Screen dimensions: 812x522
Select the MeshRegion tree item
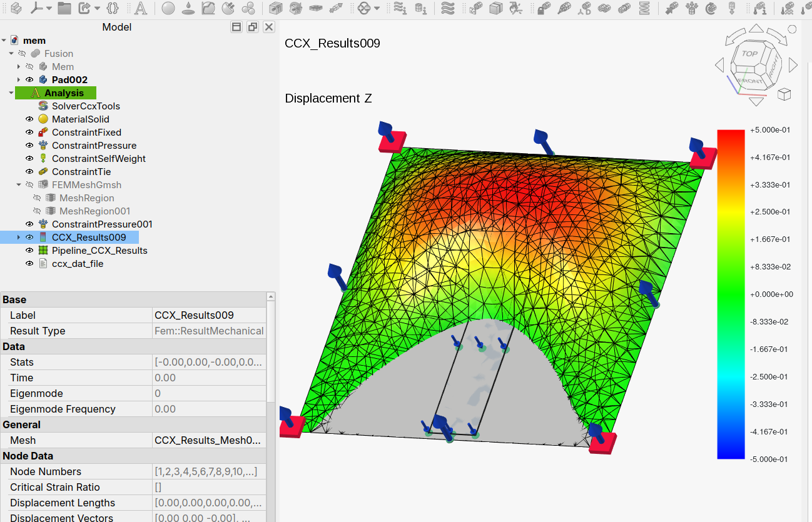coord(87,198)
